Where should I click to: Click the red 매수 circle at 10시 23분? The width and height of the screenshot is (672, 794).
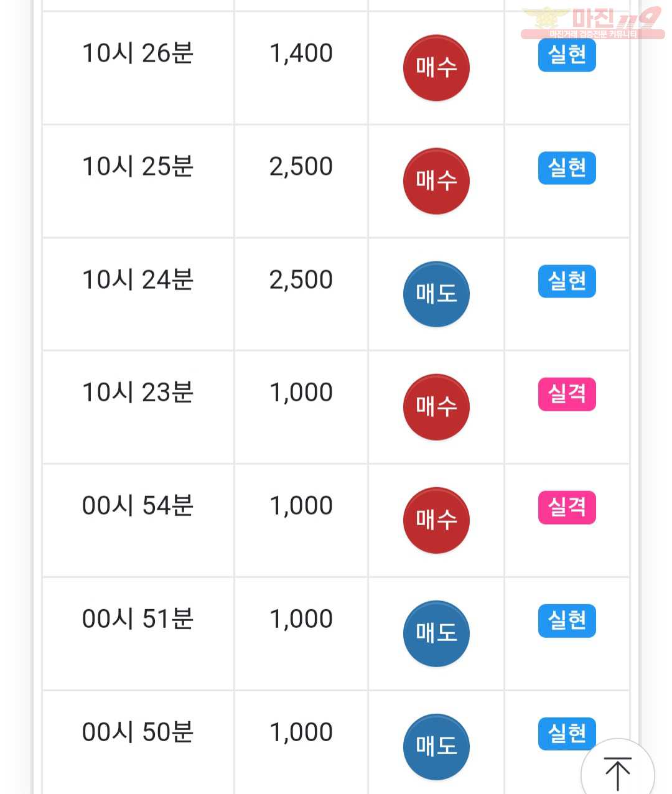436,408
